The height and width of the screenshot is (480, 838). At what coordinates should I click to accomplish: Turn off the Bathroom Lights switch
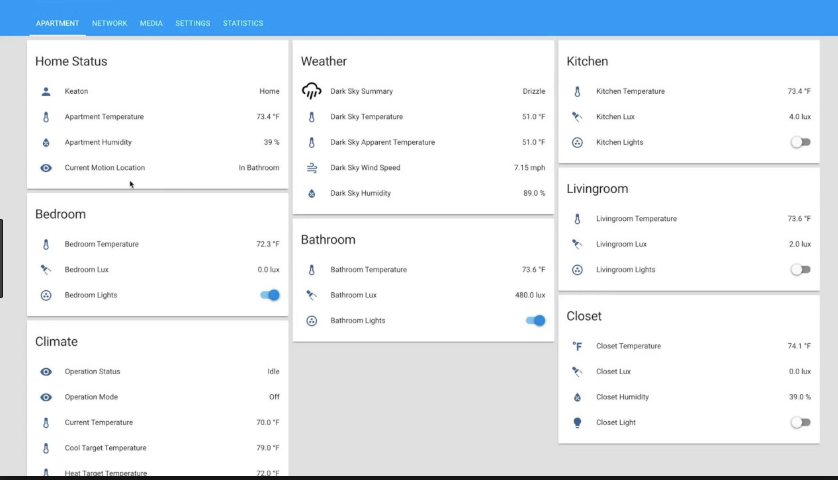coord(536,321)
